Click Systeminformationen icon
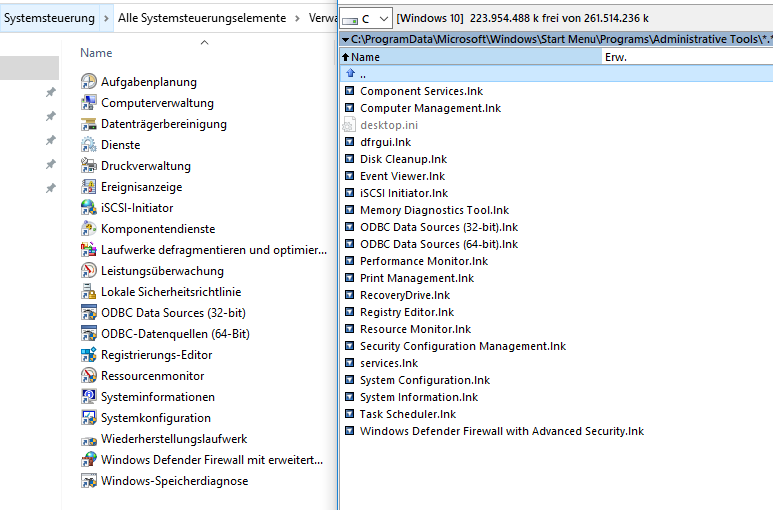This screenshot has width=773, height=510. [x=89, y=397]
